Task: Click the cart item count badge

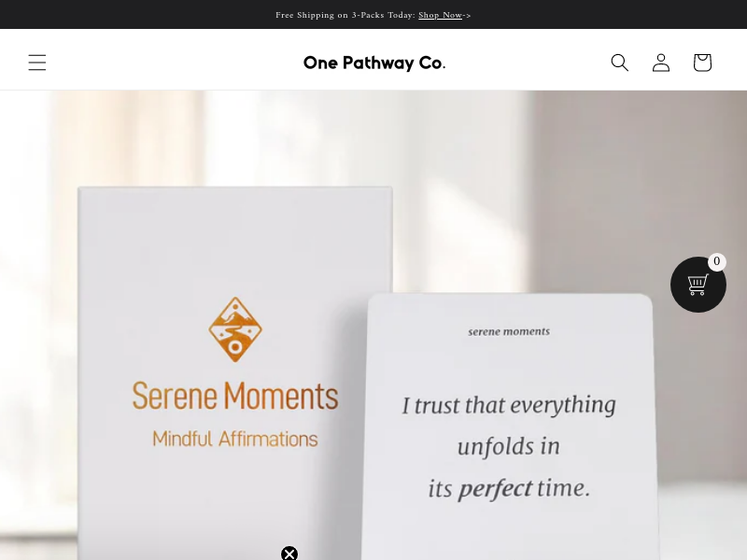Action: coord(716,261)
